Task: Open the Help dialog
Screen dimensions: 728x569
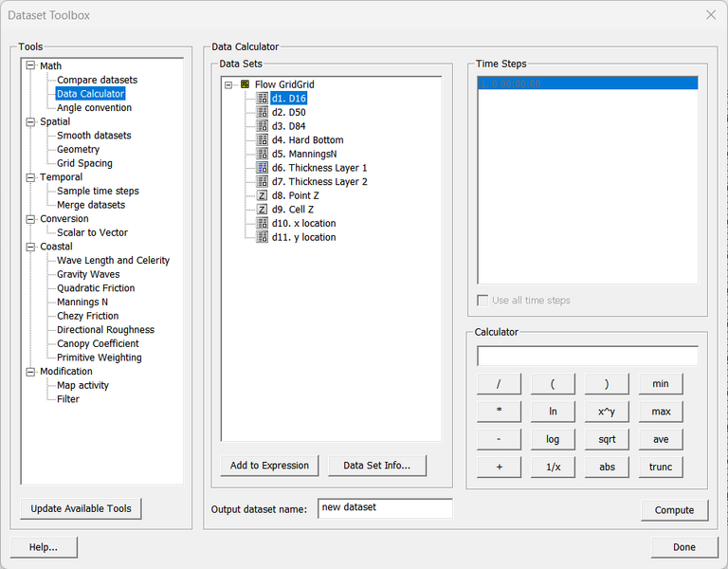Action: 44,547
